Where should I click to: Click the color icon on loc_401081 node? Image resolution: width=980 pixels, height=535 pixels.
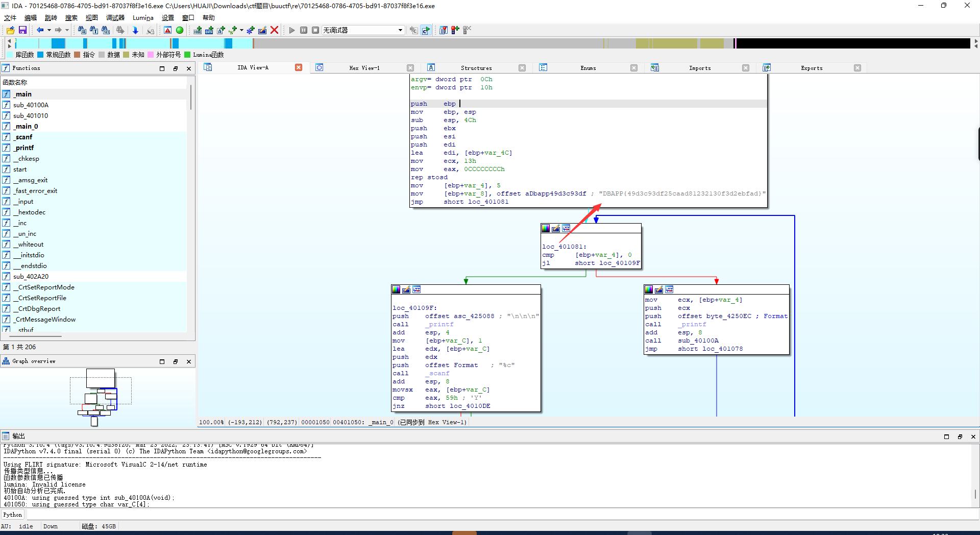pos(546,228)
